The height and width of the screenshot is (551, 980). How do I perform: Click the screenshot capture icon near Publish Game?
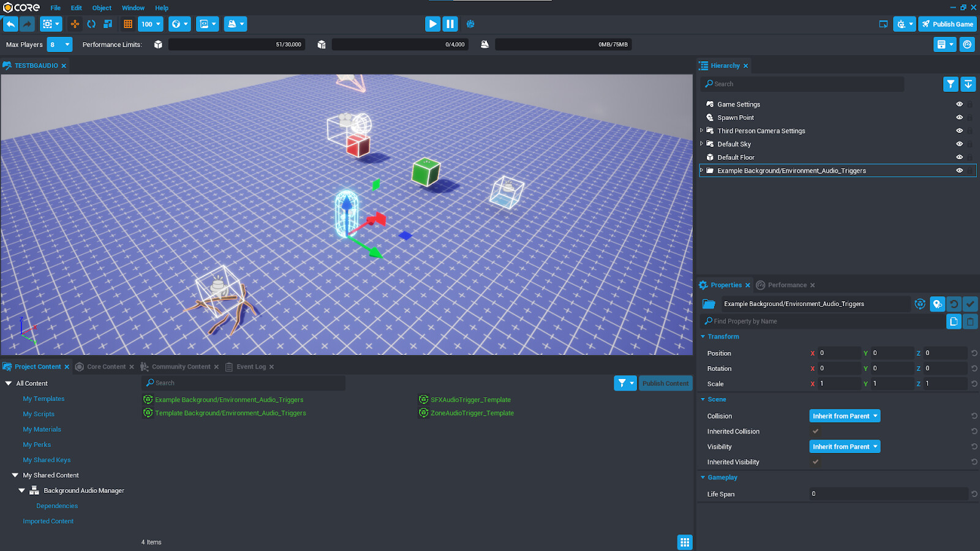point(883,24)
